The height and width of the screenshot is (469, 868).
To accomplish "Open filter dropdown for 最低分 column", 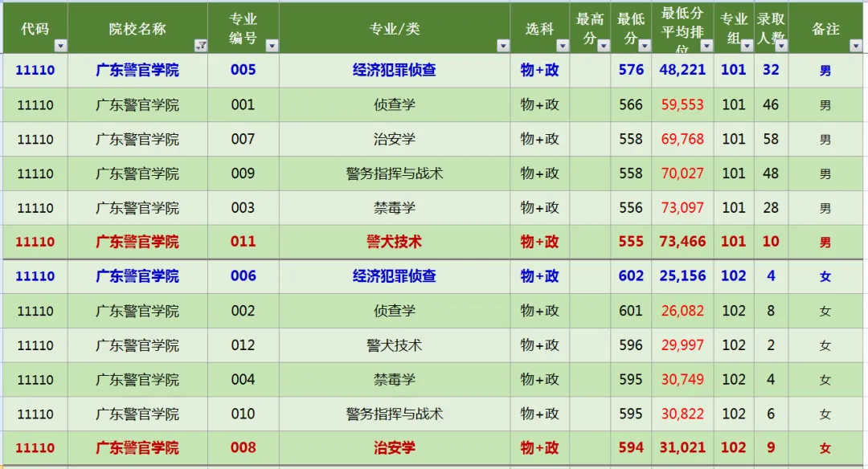I will click(x=645, y=46).
